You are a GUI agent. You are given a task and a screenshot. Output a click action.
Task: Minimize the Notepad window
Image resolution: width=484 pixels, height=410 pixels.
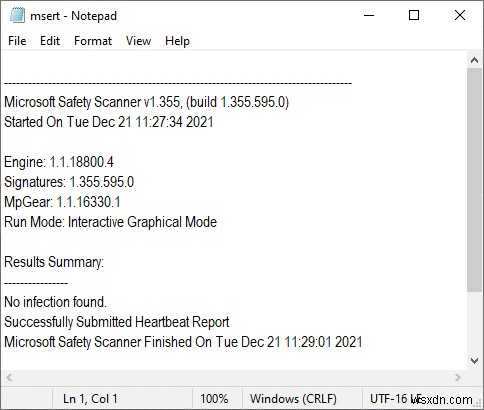pyautogui.click(x=369, y=15)
